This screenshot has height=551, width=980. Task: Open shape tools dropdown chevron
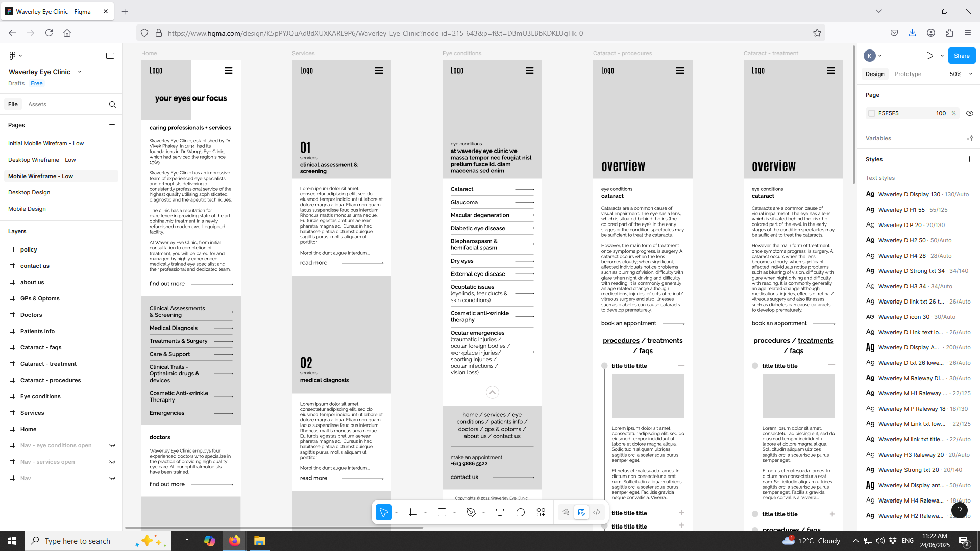[454, 512]
